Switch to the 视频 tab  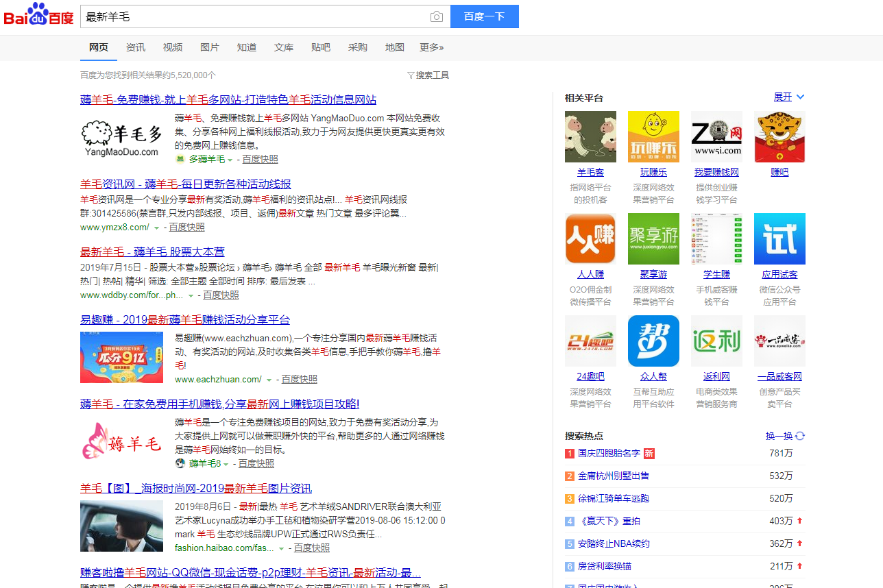tap(173, 47)
